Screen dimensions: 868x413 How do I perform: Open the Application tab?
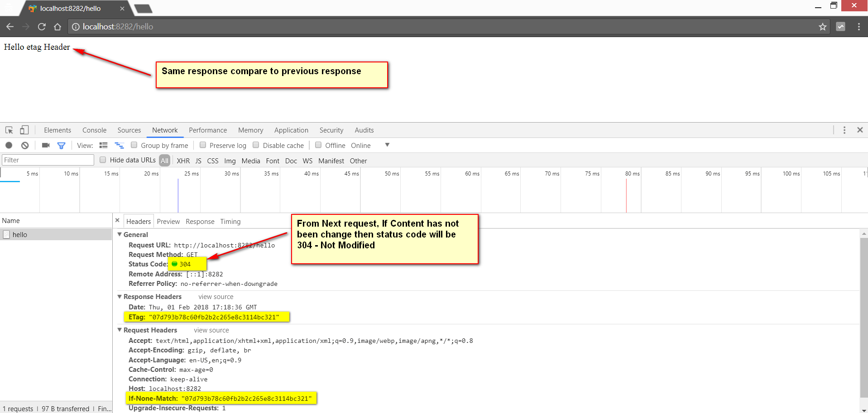[x=291, y=130]
